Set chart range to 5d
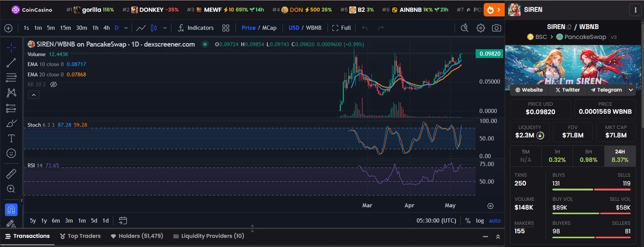 click(94, 221)
